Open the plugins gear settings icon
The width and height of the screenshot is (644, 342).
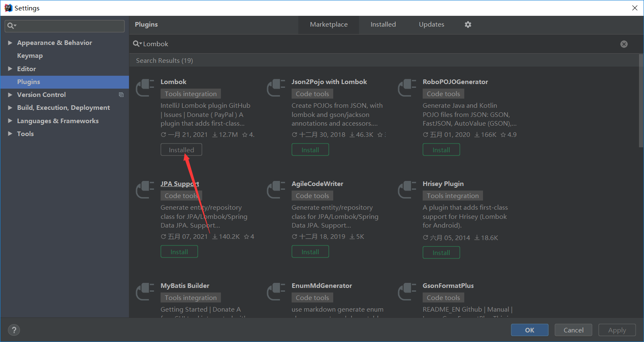tap(468, 25)
